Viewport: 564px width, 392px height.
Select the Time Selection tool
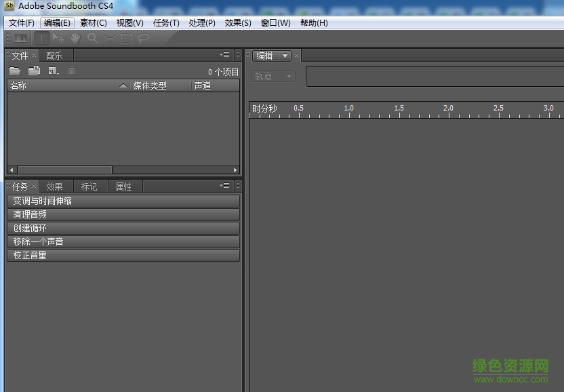click(42, 38)
